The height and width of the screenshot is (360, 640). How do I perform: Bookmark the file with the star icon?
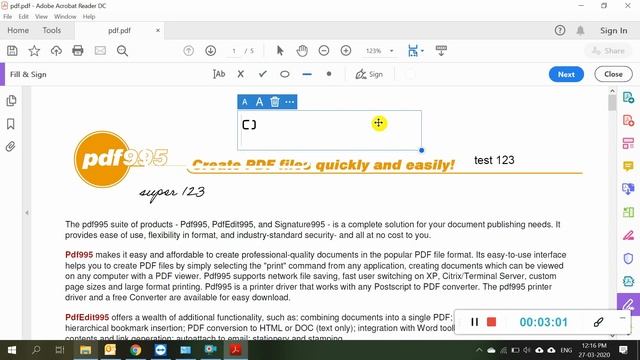coord(34,51)
